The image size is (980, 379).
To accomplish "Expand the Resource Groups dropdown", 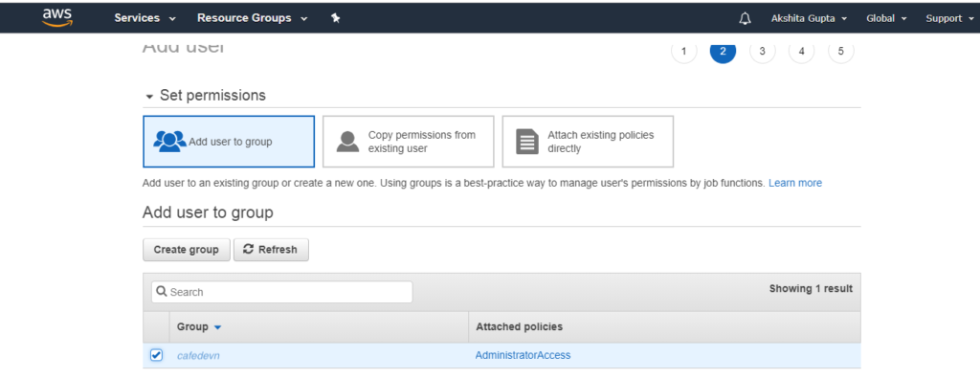I will click(x=253, y=18).
